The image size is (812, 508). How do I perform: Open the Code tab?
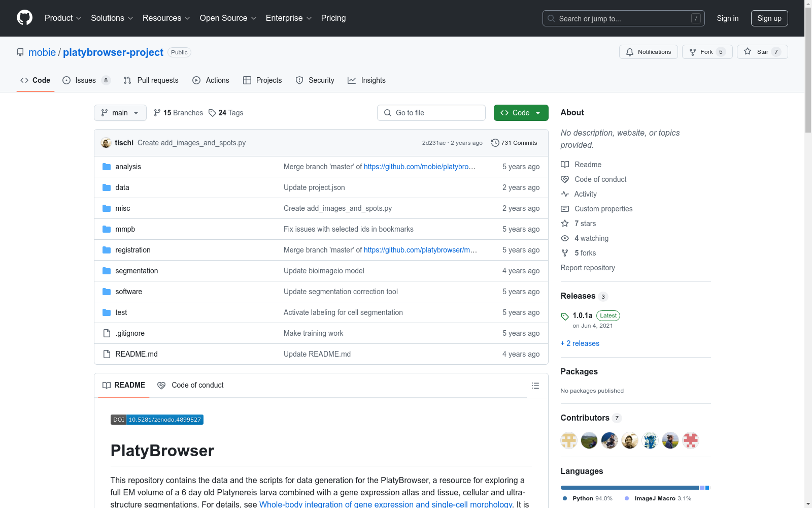pos(36,80)
